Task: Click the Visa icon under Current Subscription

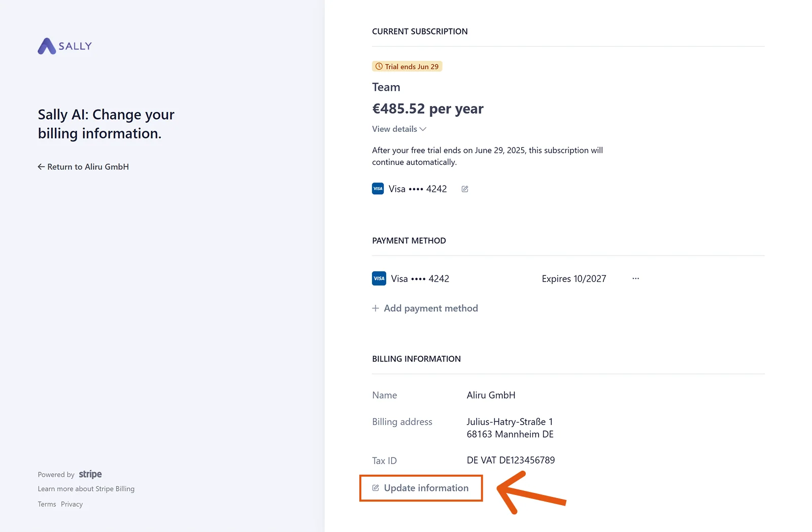Action: pyautogui.click(x=378, y=189)
